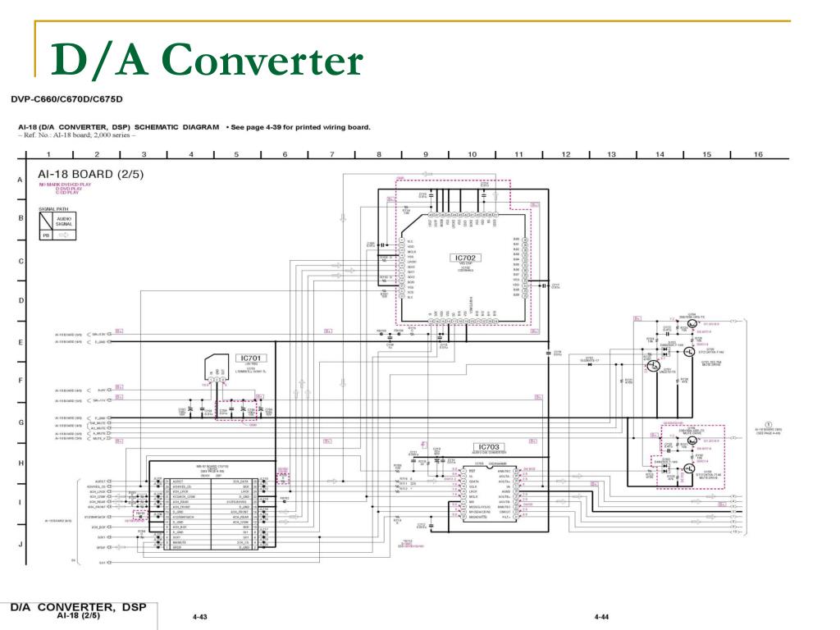Viewport: 840px width, 630px height.
Task: Click grid column number 10
Action: 472,154
